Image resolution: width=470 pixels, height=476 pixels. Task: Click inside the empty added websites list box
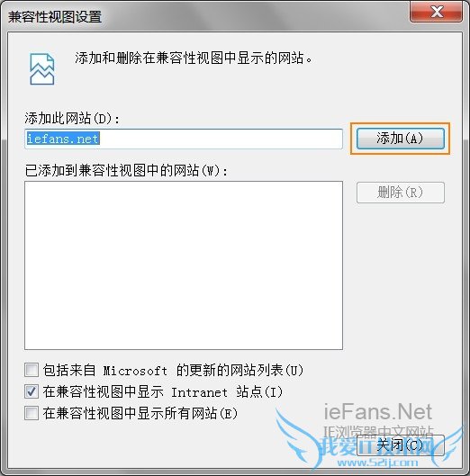click(184, 265)
